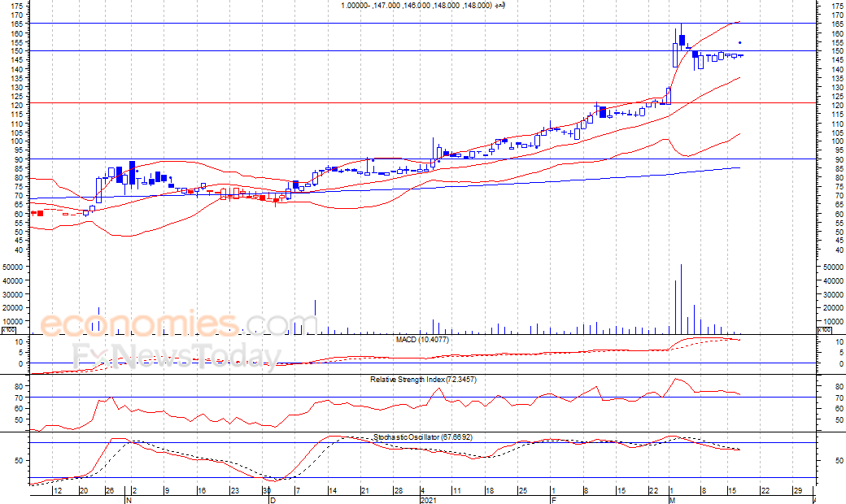This screenshot has width=846, height=504.
Task: Click the MACD (10.4077) indicator label
Action: click(x=422, y=340)
